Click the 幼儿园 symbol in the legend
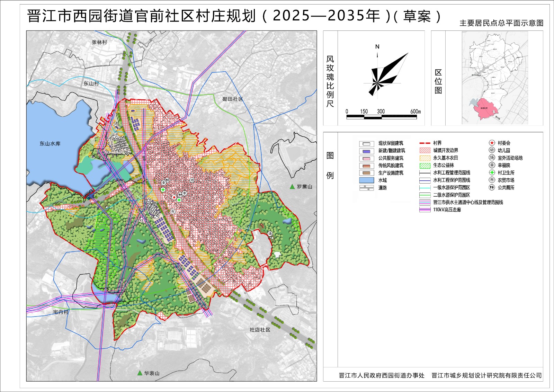The width and height of the screenshot is (554, 392). coord(492,150)
